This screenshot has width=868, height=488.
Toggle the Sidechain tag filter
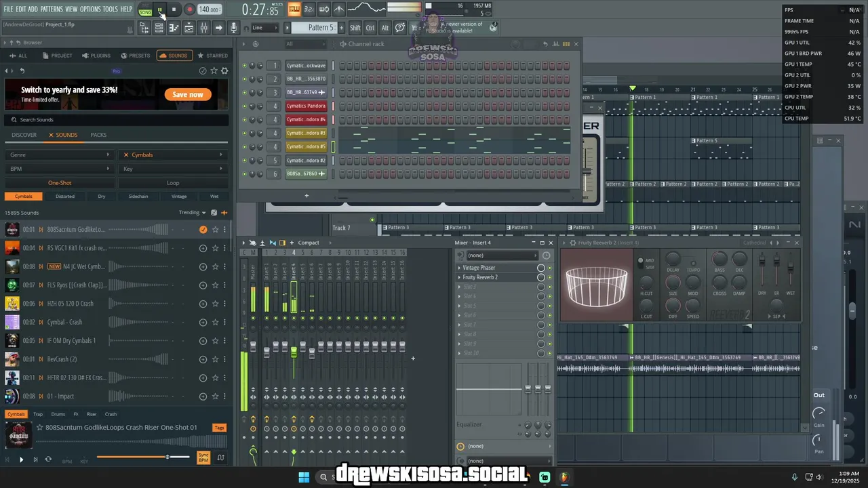click(x=138, y=197)
